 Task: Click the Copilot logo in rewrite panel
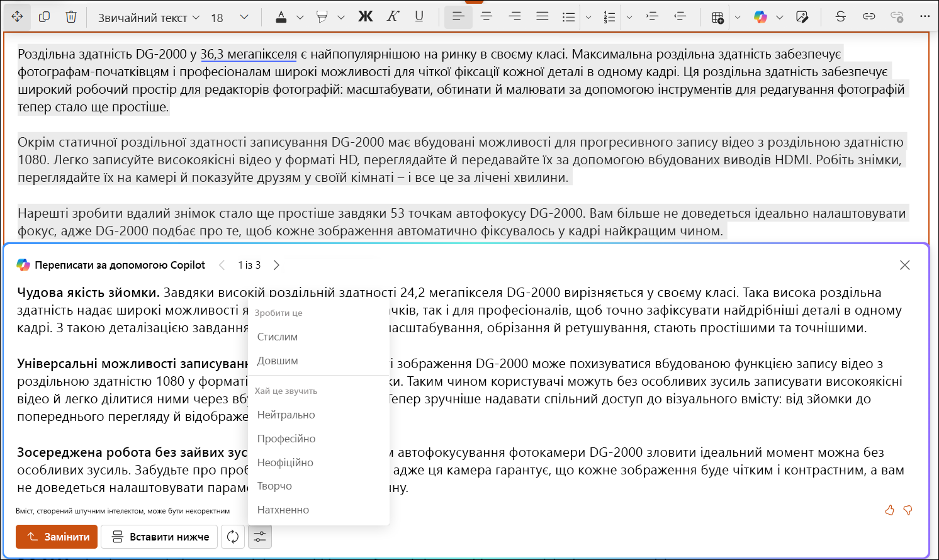23,265
